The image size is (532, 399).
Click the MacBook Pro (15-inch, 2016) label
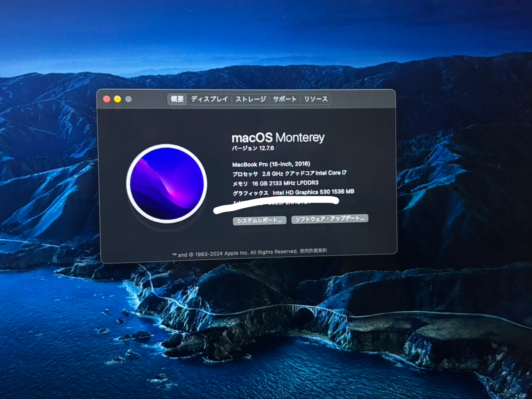click(271, 164)
